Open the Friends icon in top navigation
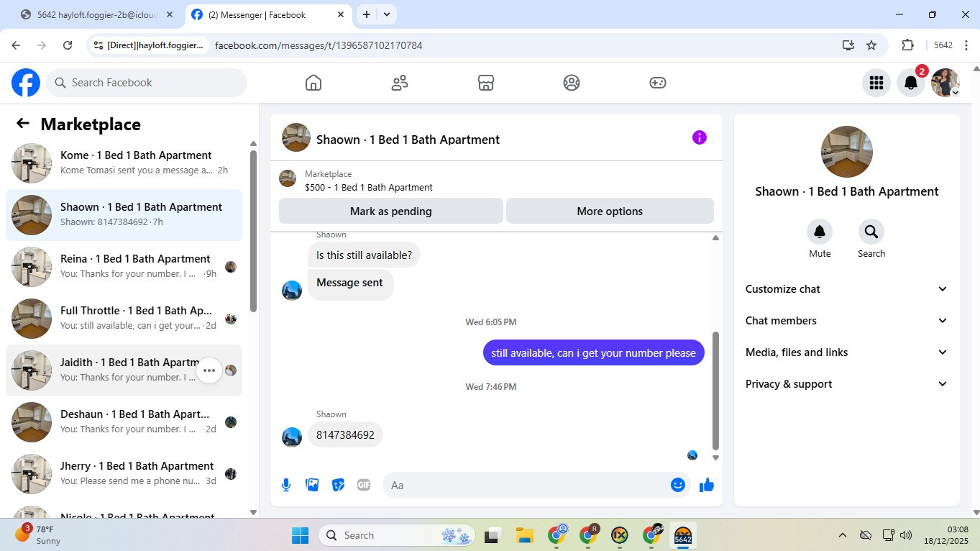Image resolution: width=980 pixels, height=551 pixels. (400, 83)
